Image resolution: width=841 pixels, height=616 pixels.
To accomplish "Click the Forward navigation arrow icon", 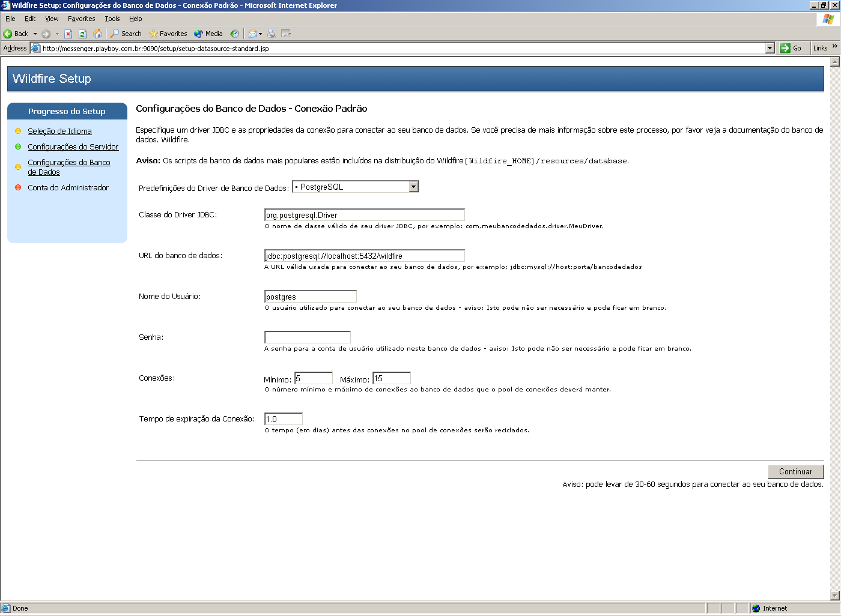I will click(x=46, y=34).
